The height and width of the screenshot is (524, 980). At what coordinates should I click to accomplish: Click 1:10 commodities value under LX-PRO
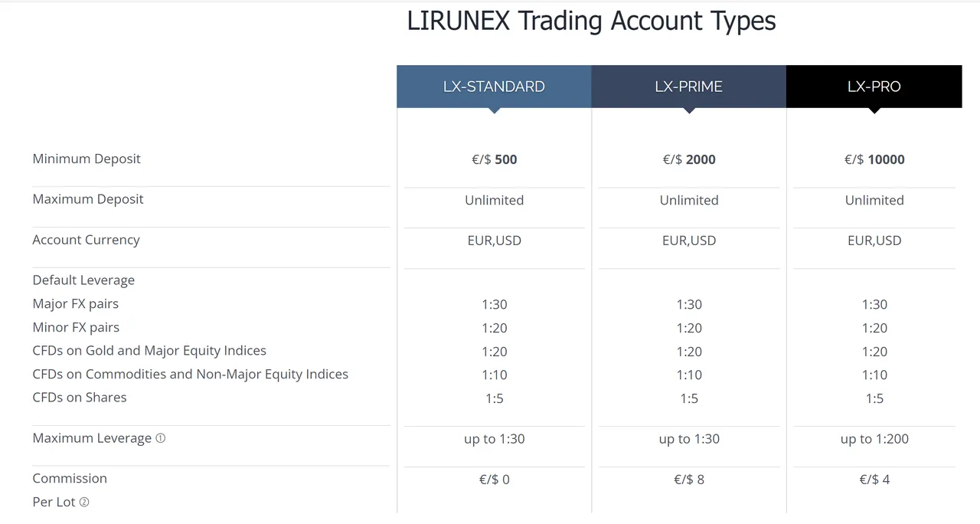pos(874,375)
